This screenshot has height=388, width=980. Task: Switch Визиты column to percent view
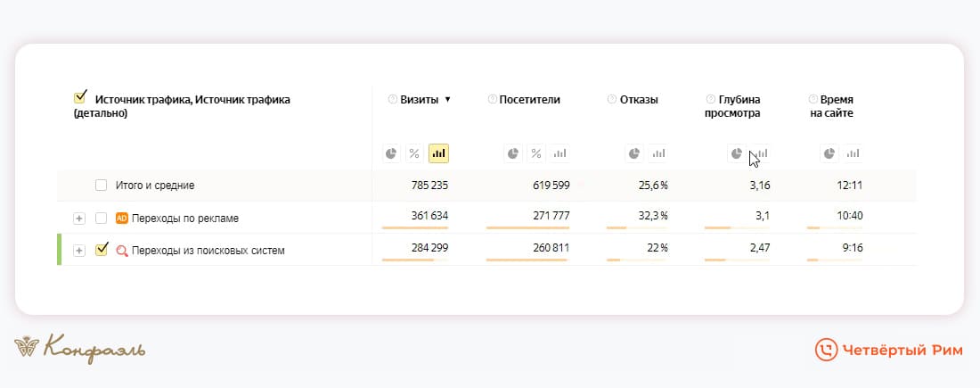coord(414,153)
